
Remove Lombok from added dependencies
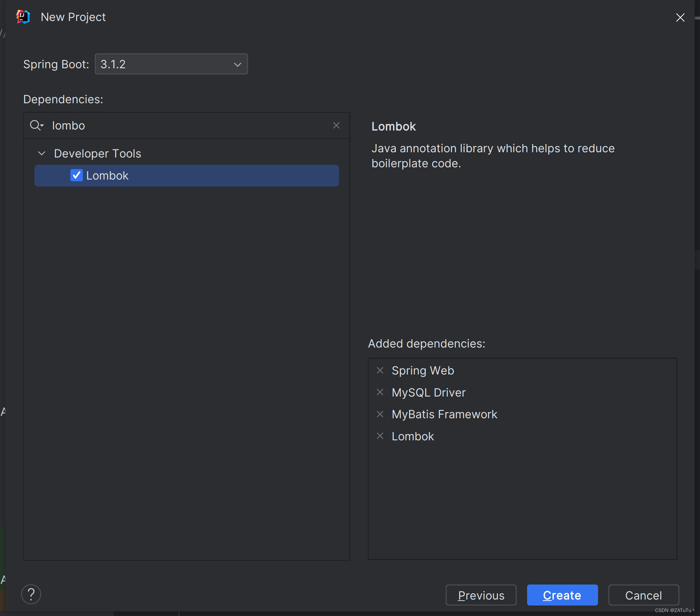(x=380, y=436)
